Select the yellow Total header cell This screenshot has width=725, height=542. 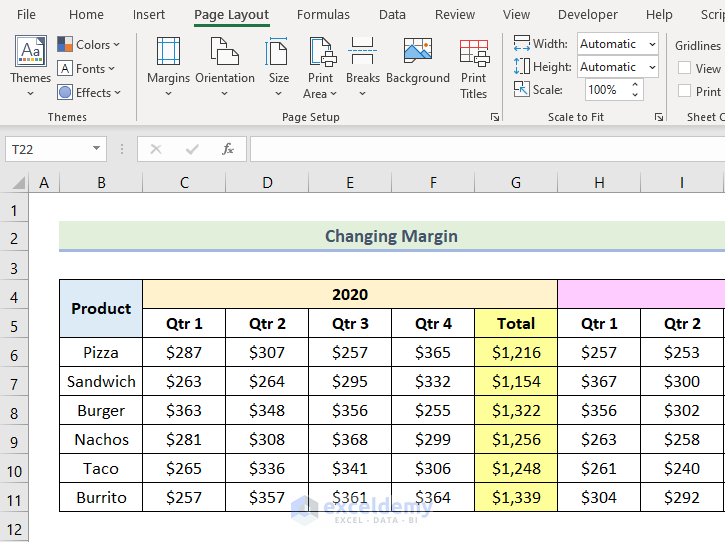(516, 323)
